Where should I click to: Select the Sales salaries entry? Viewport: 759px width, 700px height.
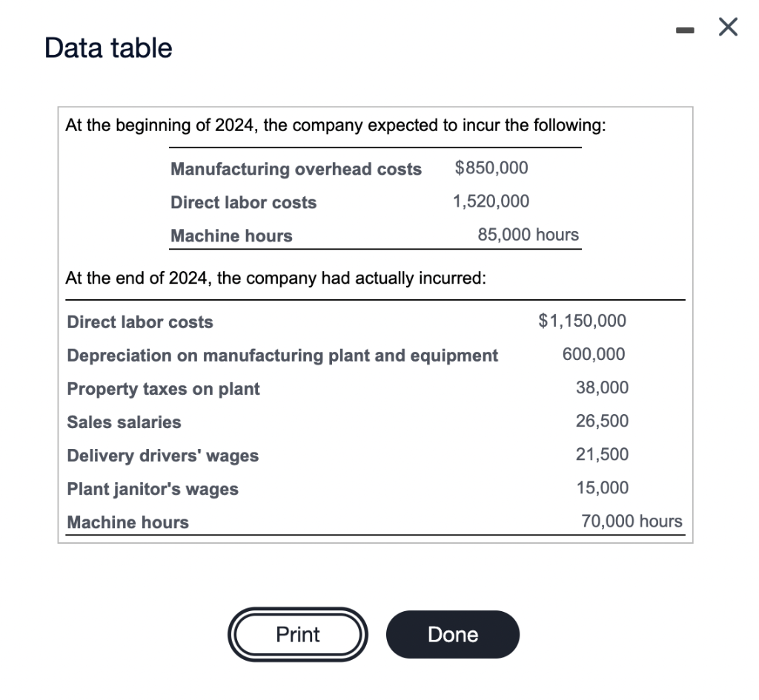123,422
